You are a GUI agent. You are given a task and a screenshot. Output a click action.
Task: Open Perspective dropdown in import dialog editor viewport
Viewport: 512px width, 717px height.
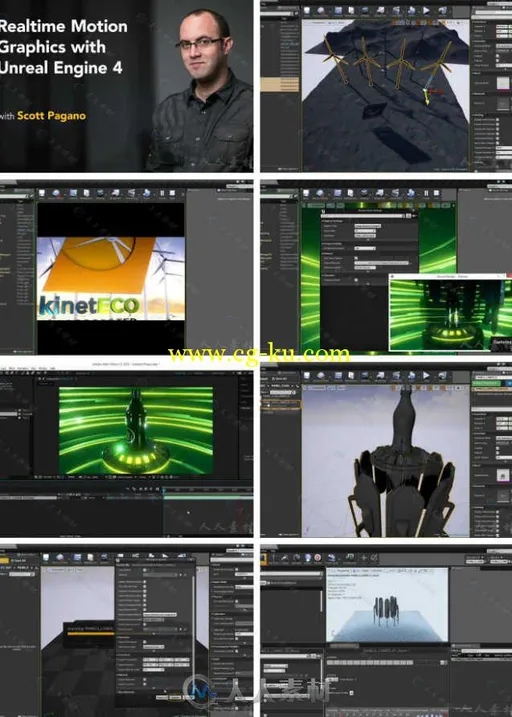click(x=58, y=570)
